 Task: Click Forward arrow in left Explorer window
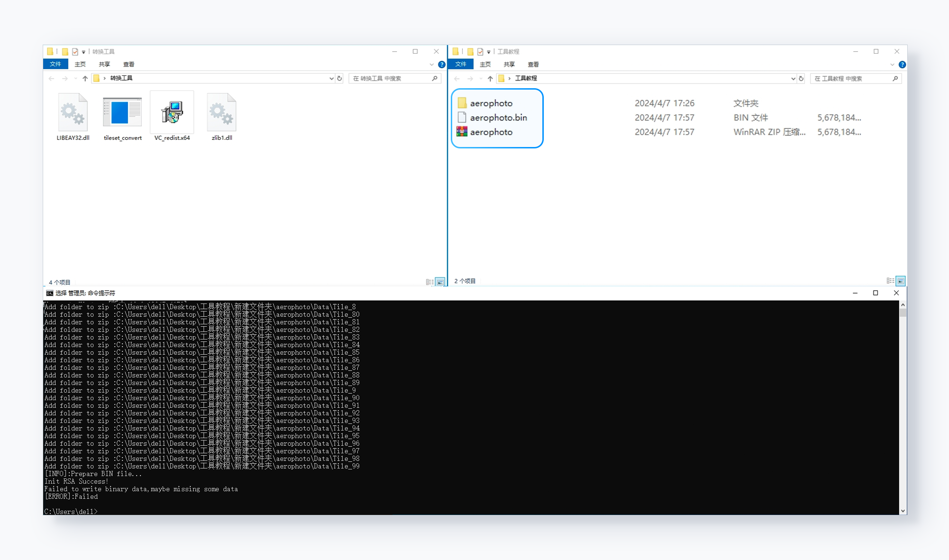pos(65,78)
